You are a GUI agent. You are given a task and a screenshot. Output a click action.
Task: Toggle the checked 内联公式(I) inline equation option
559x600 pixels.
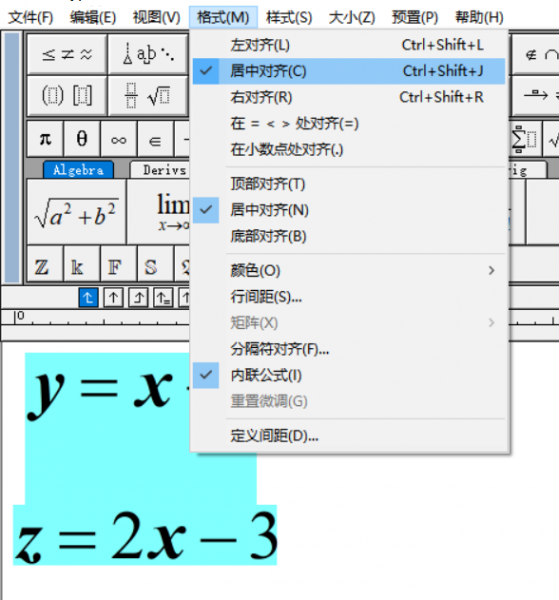[349, 375]
